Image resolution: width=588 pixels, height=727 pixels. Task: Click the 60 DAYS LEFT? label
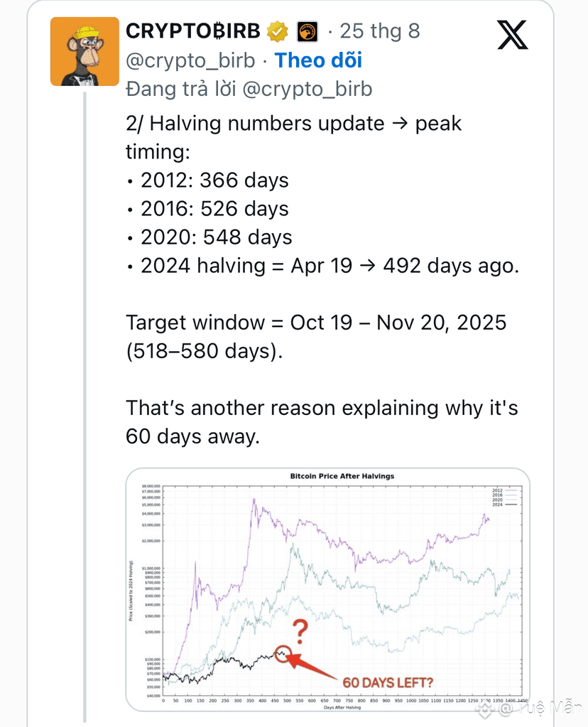click(388, 682)
